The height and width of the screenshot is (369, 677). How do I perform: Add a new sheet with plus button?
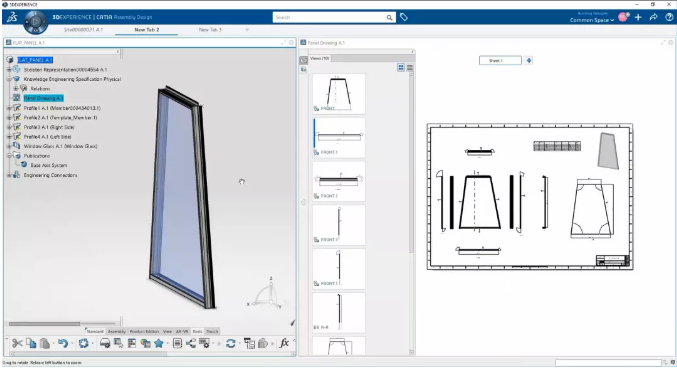pos(529,60)
